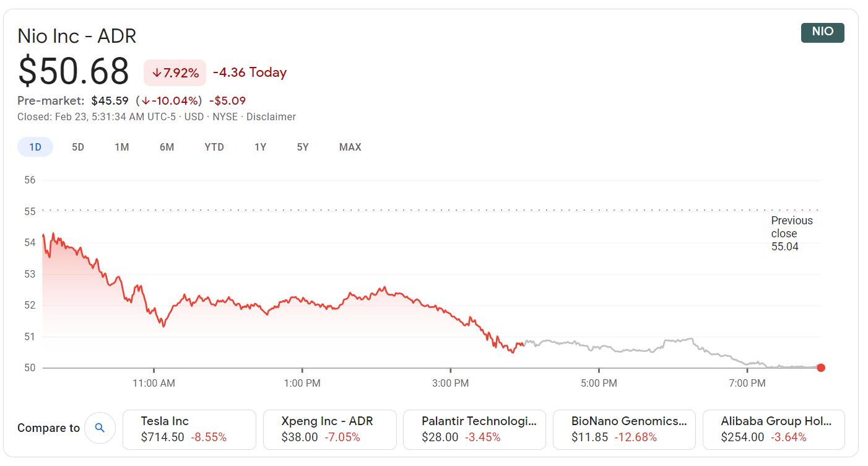The height and width of the screenshot is (466, 868).
Task: Select the 1M time range
Action: coord(122,147)
